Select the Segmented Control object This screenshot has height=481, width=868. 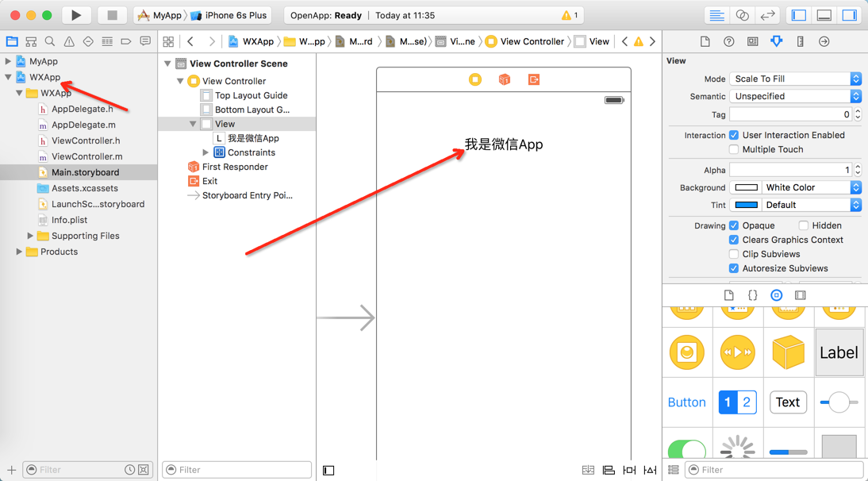point(737,402)
